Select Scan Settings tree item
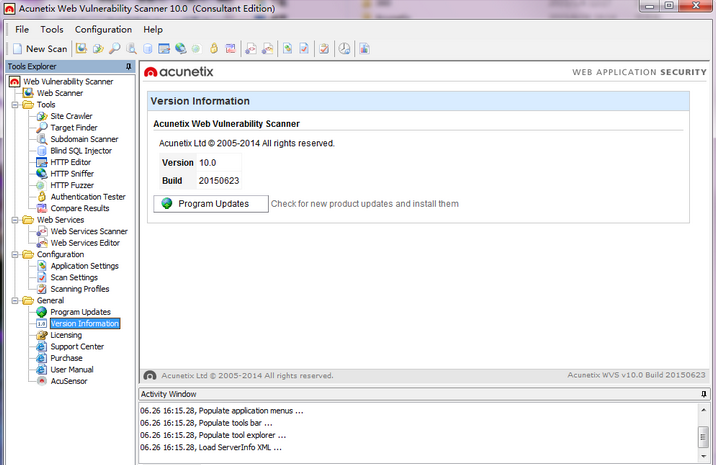This screenshot has height=465, width=716. (74, 277)
